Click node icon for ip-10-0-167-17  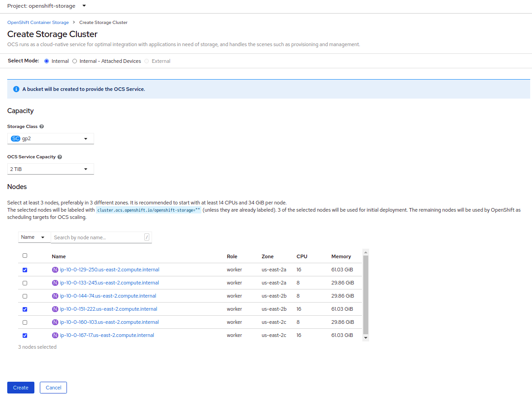pyautogui.click(x=55, y=335)
